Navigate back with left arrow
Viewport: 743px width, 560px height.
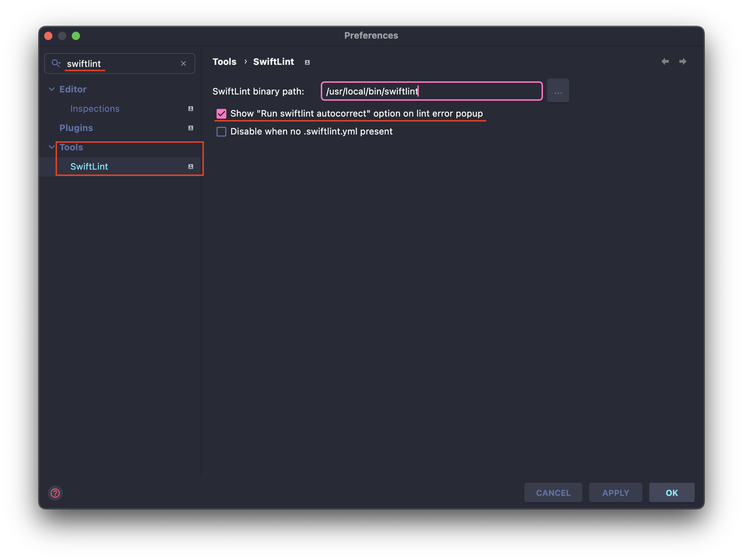coord(665,61)
